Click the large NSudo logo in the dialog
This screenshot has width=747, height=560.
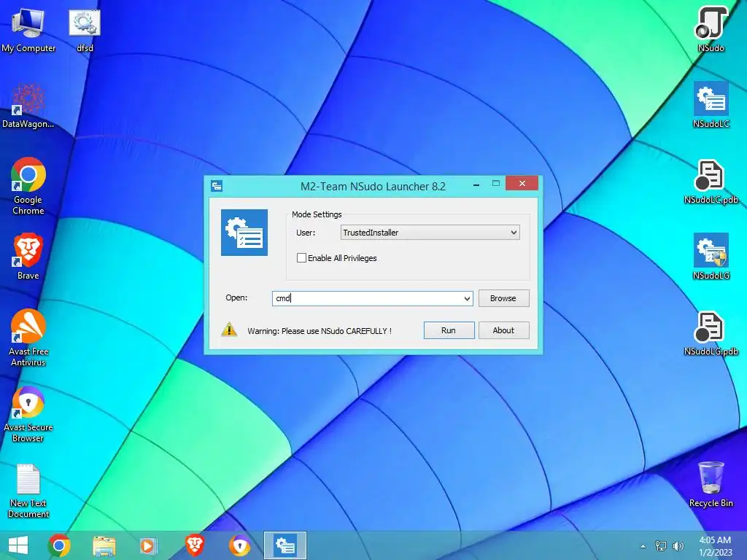[x=244, y=233]
